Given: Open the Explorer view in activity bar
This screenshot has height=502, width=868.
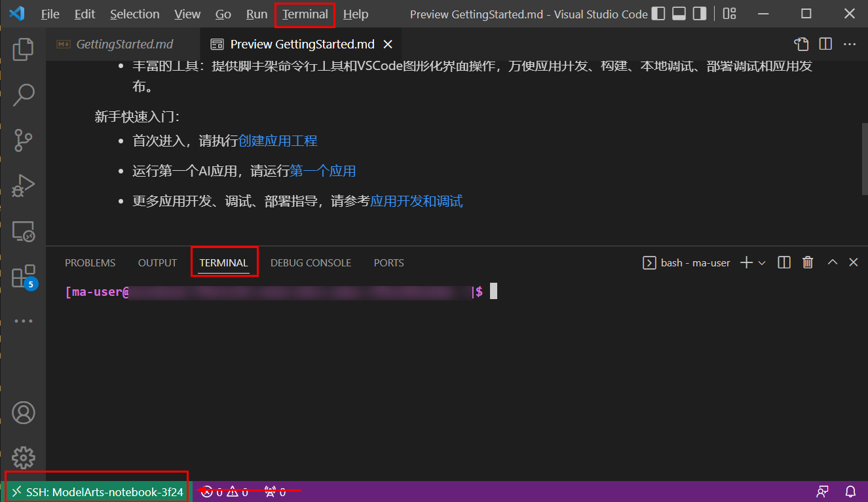Looking at the screenshot, I should (23, 50).
